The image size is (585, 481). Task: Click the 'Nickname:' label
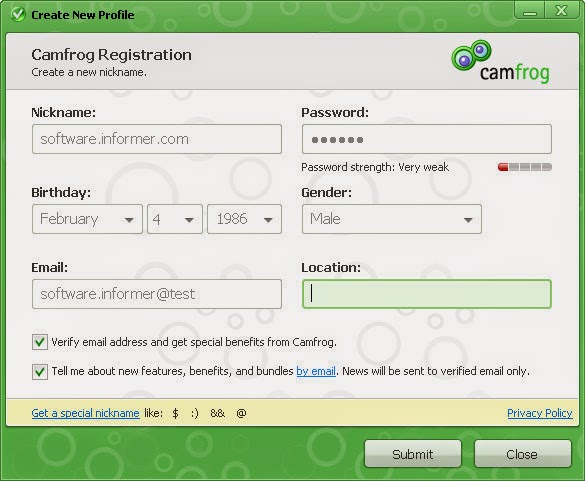tap(63, 113)
